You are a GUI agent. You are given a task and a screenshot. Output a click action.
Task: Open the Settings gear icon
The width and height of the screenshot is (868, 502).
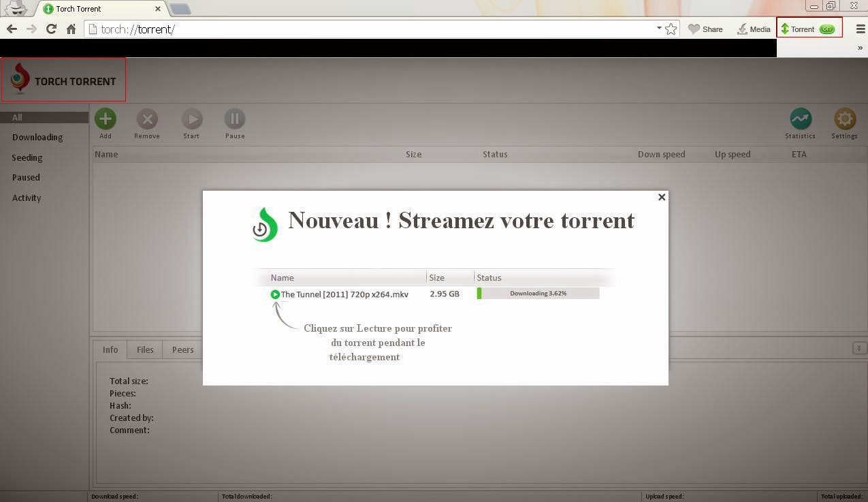click(844, 119)
